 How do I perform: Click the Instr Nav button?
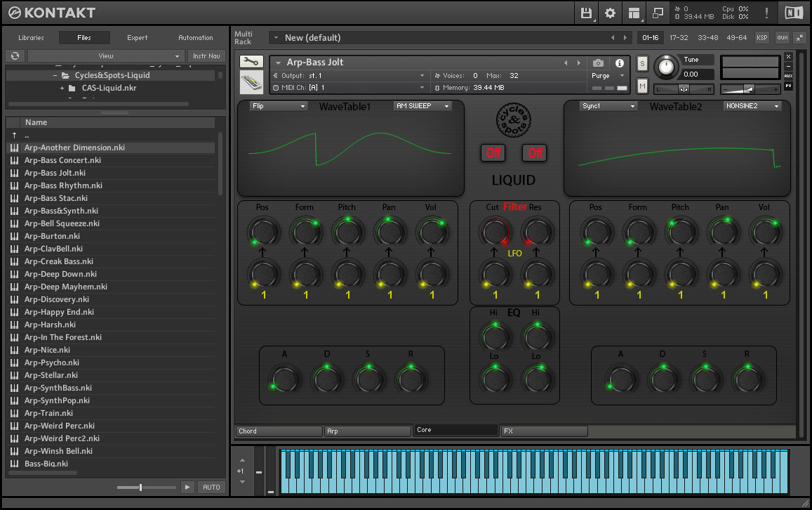[206, 56]
